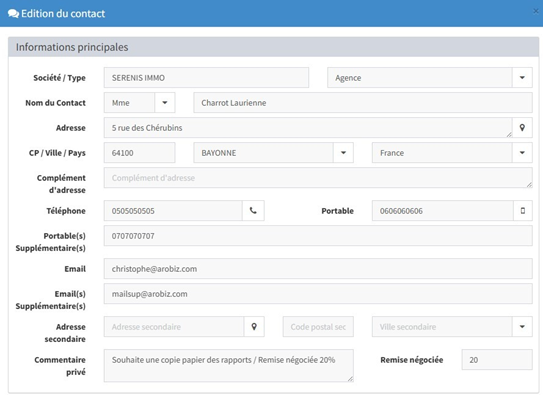Image resolution: width=543 pixels, height=395 pixels.
Task: Click the Complément d'adresse text area
Action: coord(318,178)
